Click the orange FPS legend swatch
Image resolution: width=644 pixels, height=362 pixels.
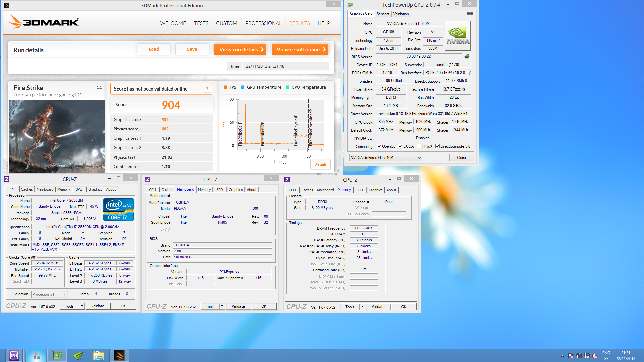225,87
